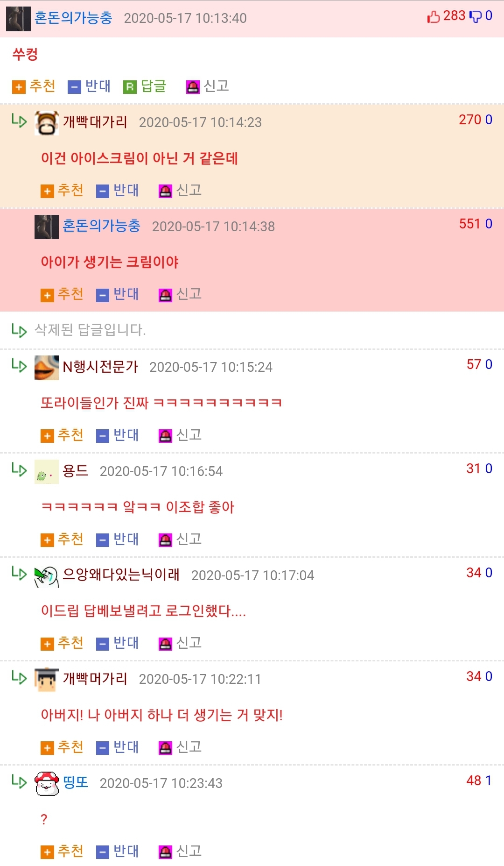Click 개빡머가리 avatar image

point(47,680)
